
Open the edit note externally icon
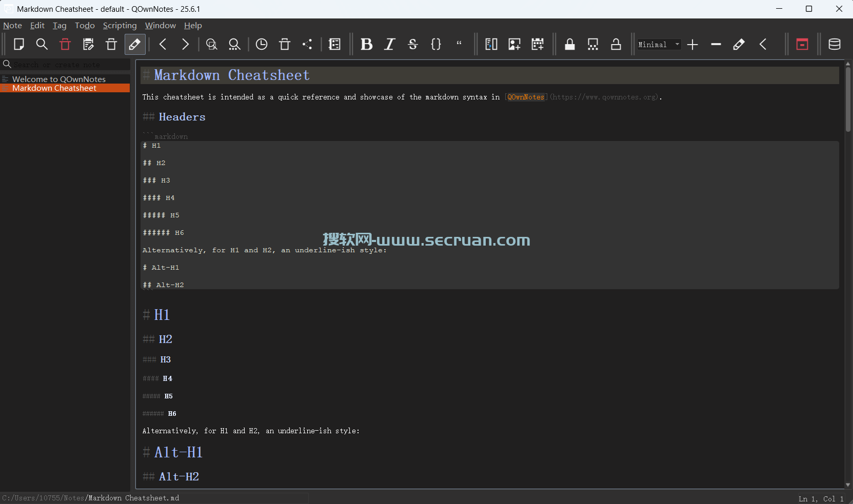point(88,45)
